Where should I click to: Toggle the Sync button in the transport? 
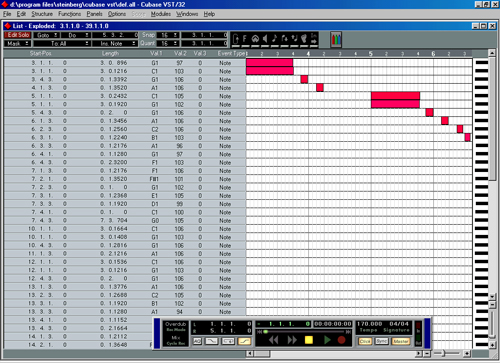pyautogui.click(x=382, y=341)
